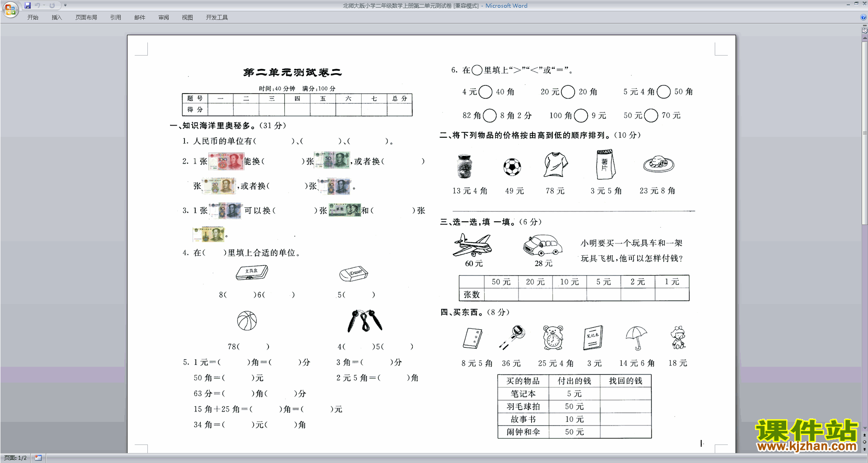Click the circle between 50 元 and 70 元
The width and height of the screenshot is (868, 463).
(651, 116)
